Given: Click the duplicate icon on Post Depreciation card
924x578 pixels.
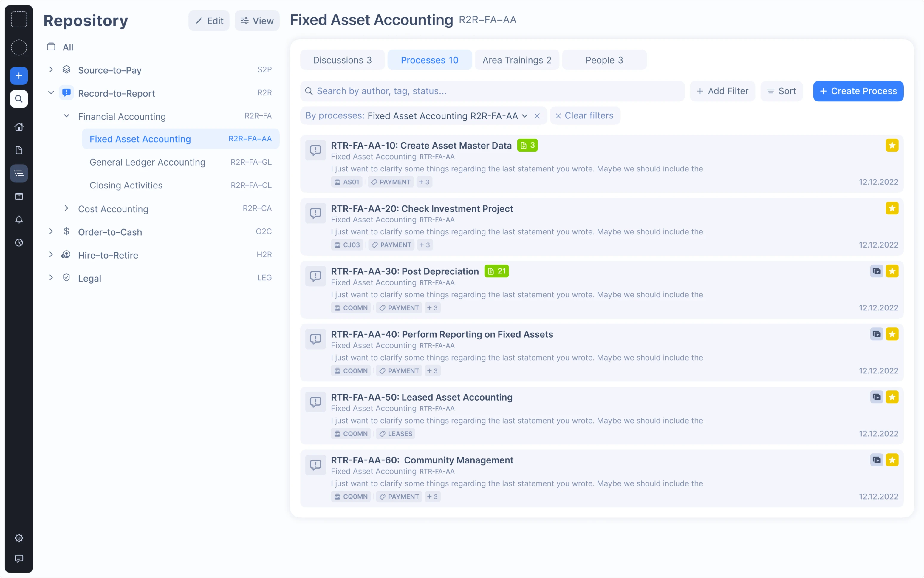Looking at the screenshot, I should (x=877, y=271).
